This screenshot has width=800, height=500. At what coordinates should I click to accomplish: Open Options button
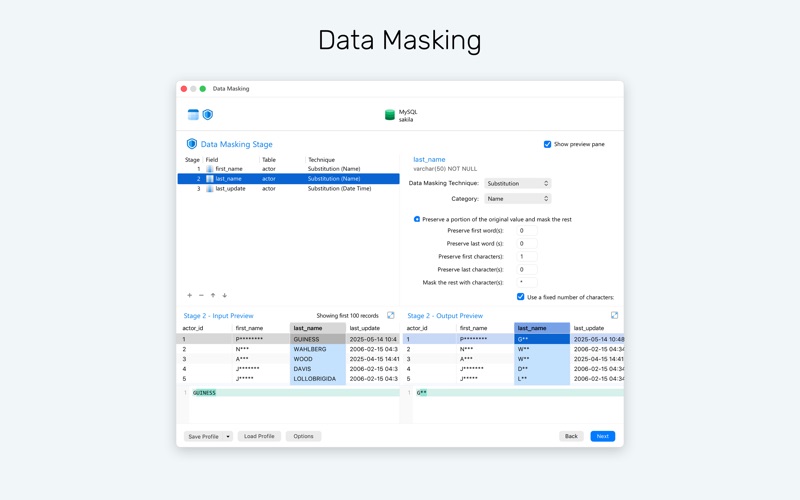coord(303,436)
